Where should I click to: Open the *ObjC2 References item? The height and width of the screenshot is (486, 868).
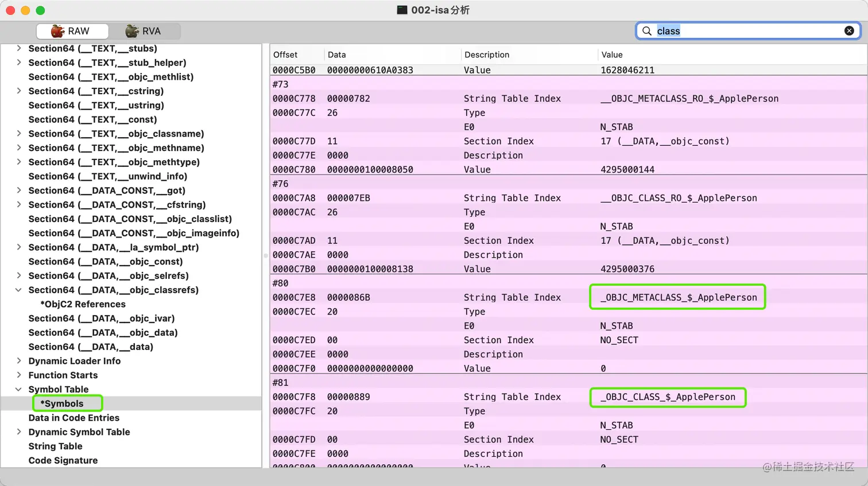coord(83,304)
